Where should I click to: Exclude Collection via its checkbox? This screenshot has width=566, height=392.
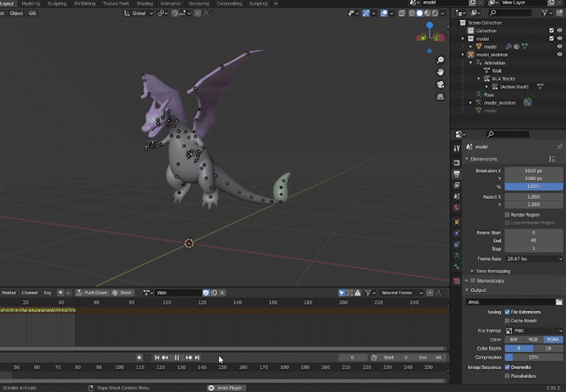pyautogui.click(x=551, y=30)
